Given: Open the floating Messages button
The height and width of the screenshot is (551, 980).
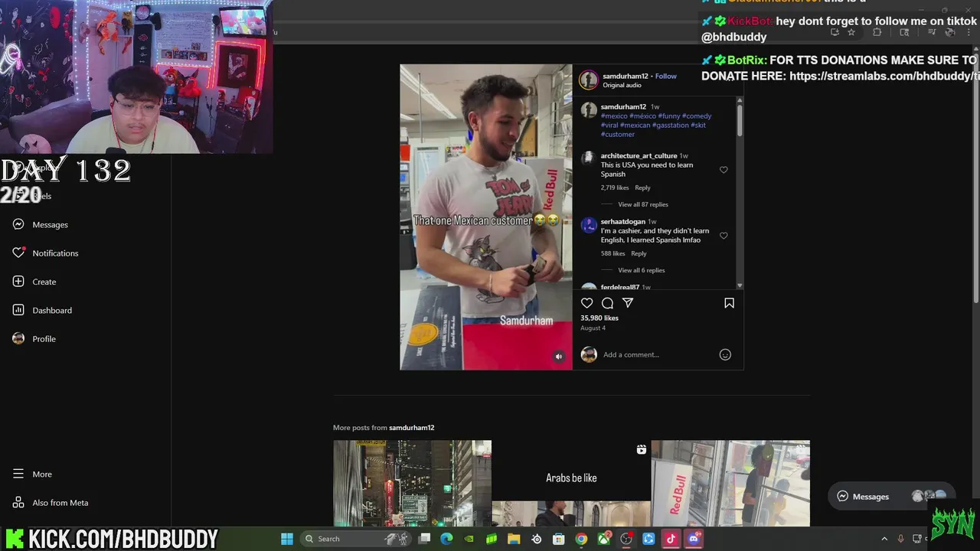Looking at the screenshot, I should [x=893, y=497].
